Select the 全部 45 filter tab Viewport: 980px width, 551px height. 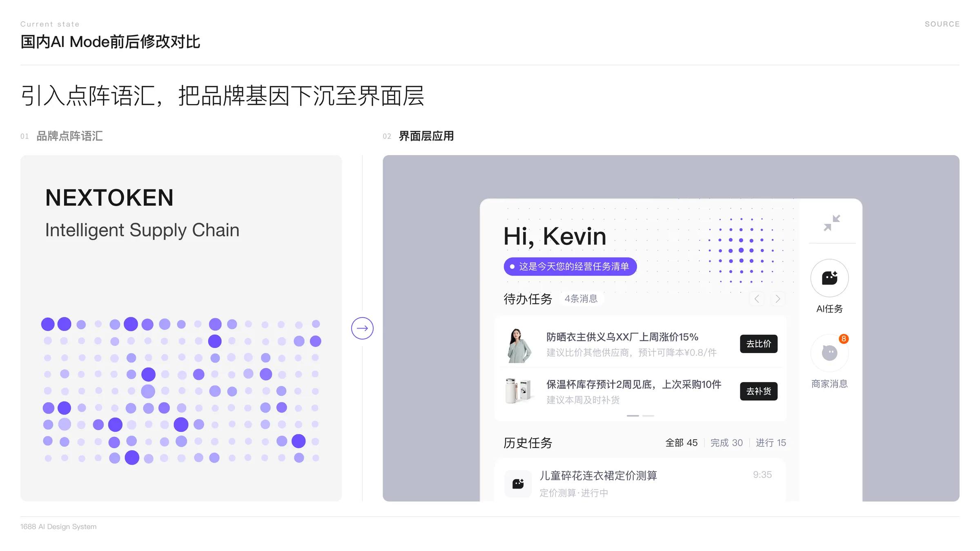click(682, 443)
